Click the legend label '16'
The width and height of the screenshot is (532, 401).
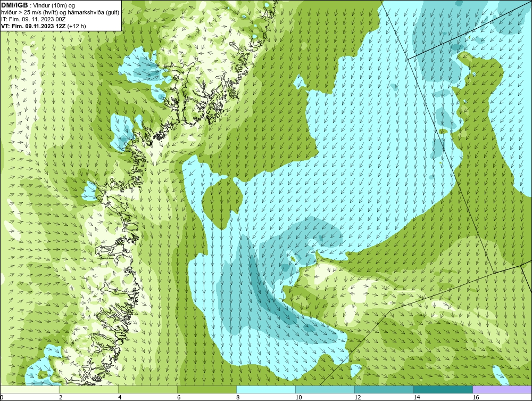pyautogui.click(x=475, y=397)
